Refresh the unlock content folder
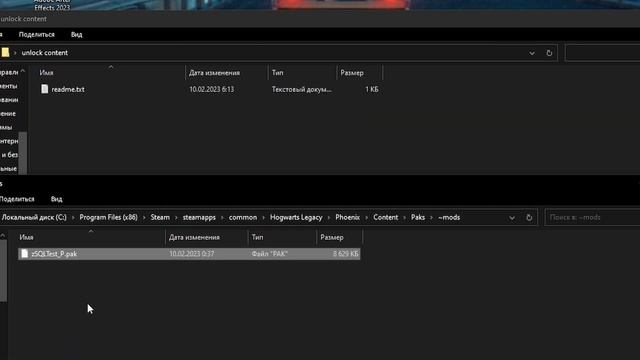The width and height of the screenshot is (640, 360). click(x=549, y=53)
